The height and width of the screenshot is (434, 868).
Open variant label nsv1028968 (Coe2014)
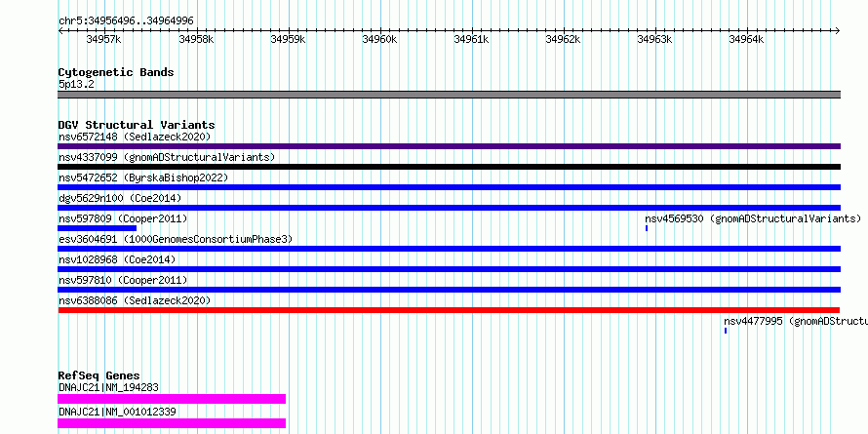coord(117,259)
